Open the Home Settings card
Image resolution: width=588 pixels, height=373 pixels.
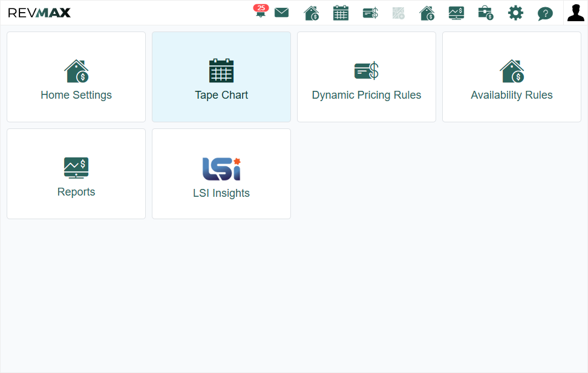coord(76,77)
